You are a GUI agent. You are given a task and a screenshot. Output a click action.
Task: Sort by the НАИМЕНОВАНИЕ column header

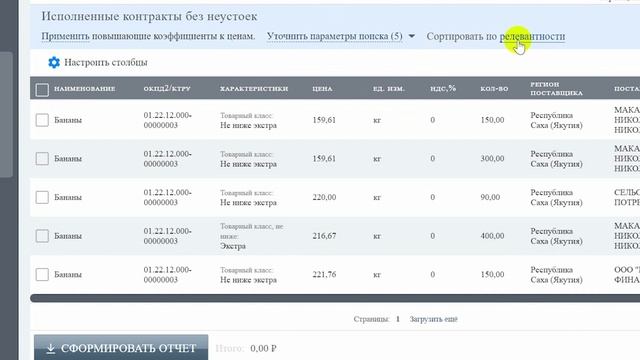84,89
